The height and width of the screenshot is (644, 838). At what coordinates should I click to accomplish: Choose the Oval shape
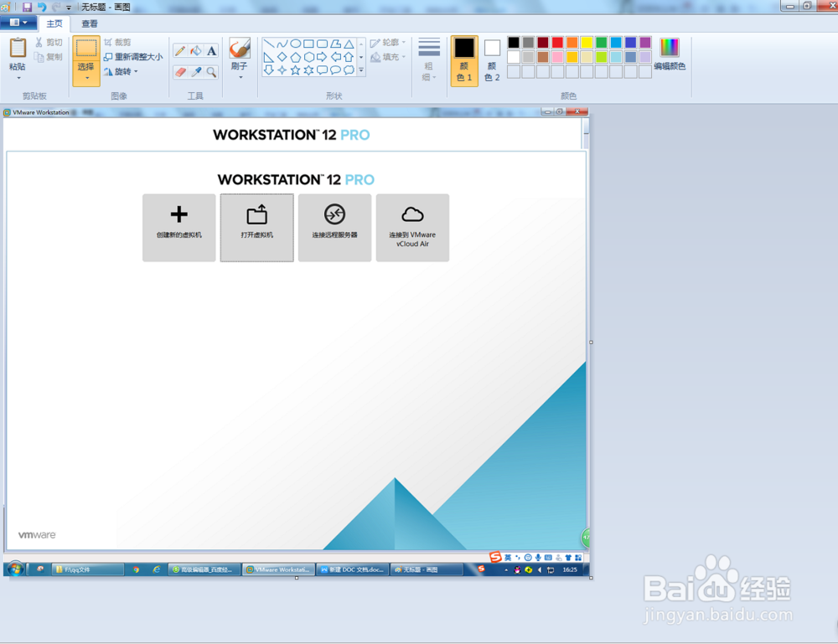[296, 44]
